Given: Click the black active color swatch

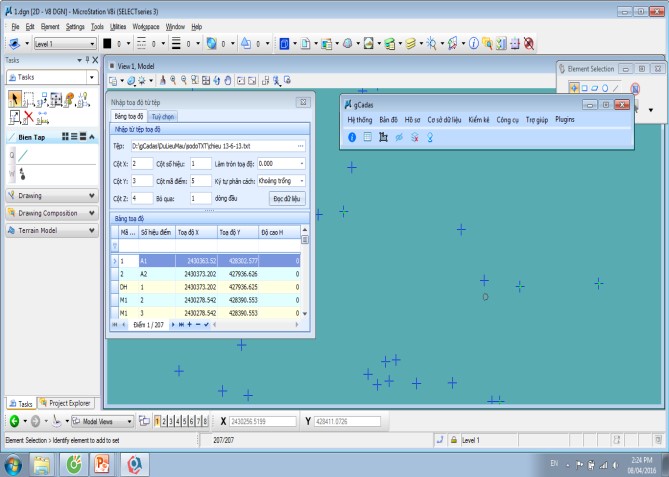Looking at the screenshot, I should pos(116,44).
